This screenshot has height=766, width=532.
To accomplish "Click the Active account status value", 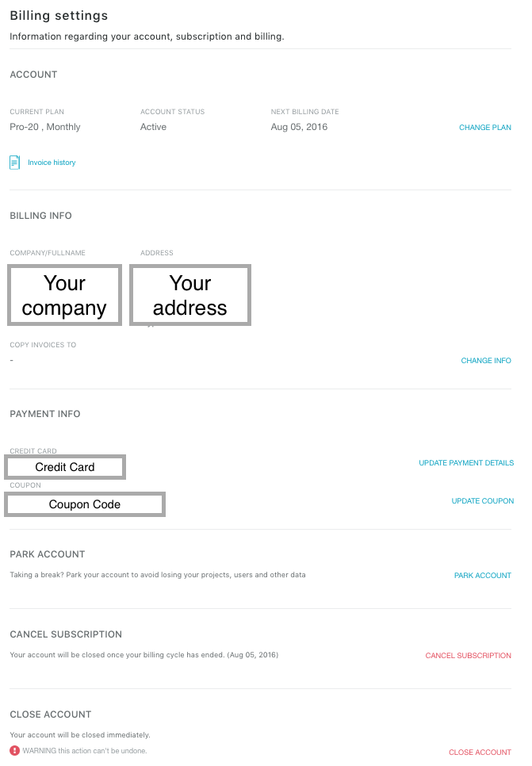I will tap(153, 127).
